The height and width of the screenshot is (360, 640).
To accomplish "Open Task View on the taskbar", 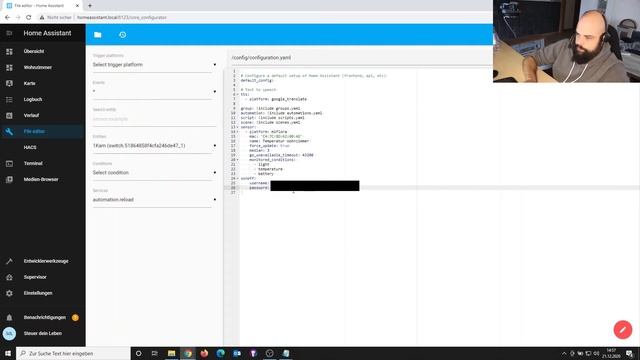I will [x=154, y=353].
